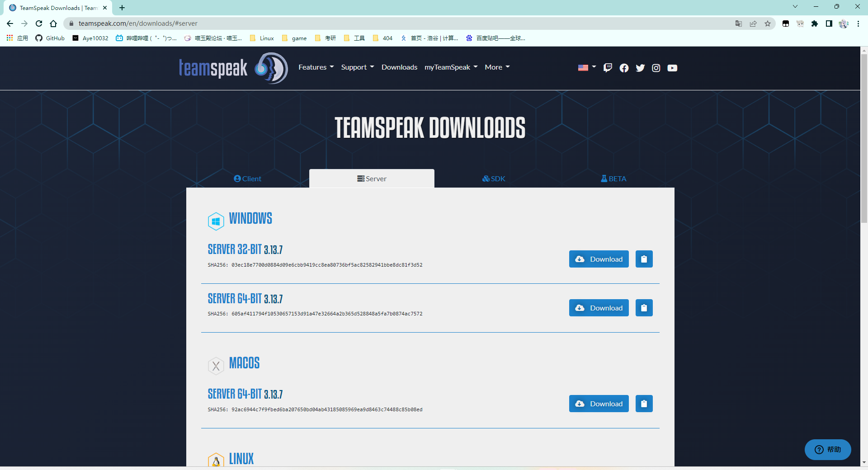The height and width of the screenshot is (470, 868).
Task: Click the scrollbar down arrow
Action: (864, 462)
